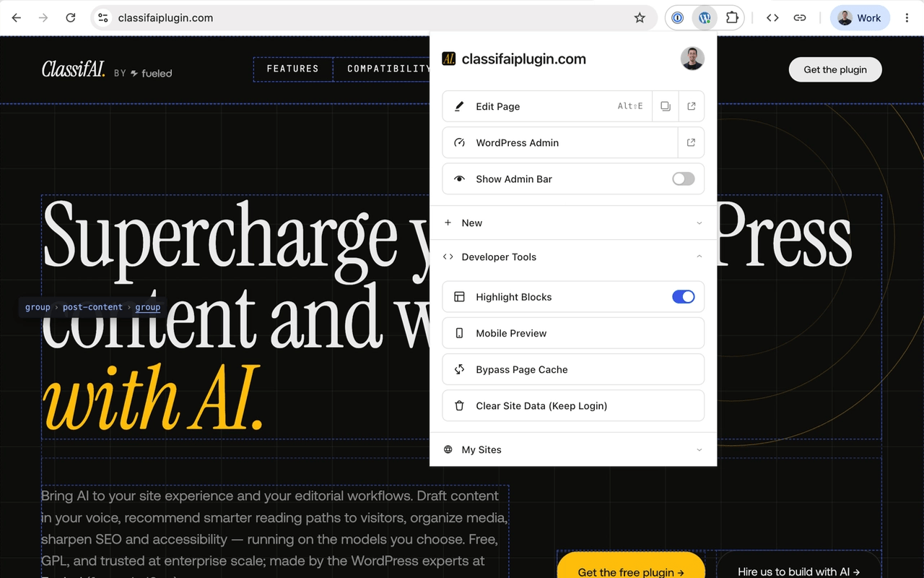Turn off the Highlight Blocks switch
The width and height of the screenshot is (924, 578).
tap(684, 297)
